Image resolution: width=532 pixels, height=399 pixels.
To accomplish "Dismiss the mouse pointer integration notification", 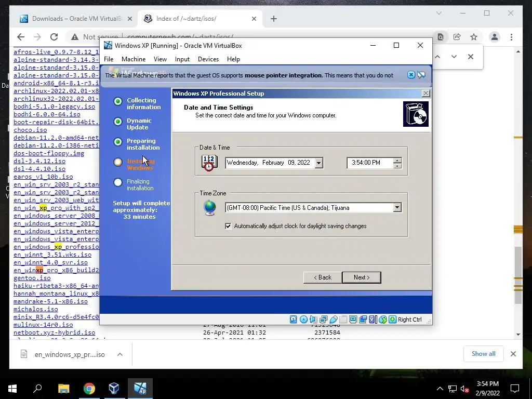I will click(x=411, y=75).
